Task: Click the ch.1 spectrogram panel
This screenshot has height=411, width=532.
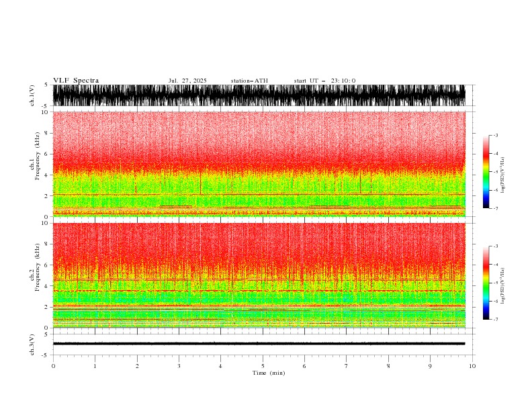Action: 259,164
